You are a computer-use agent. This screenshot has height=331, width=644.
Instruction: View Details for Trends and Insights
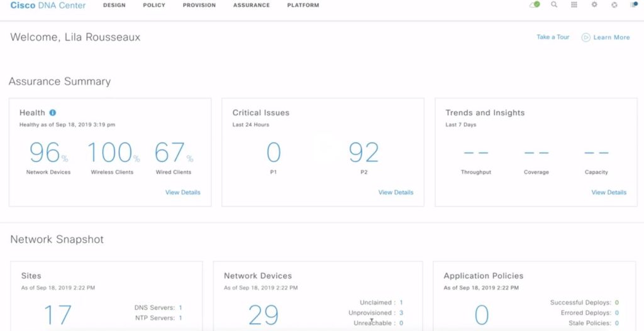coord(609,192)
